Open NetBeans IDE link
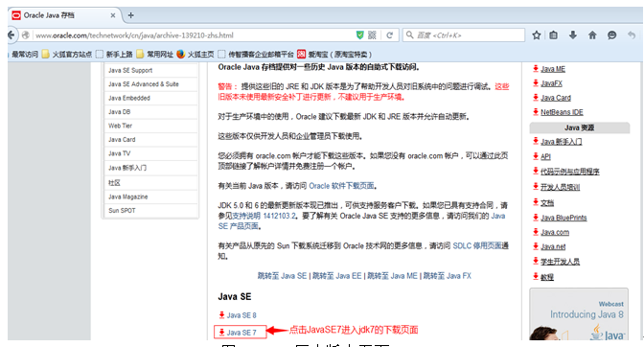Viewport: 644px width, 347px height. 562,112
